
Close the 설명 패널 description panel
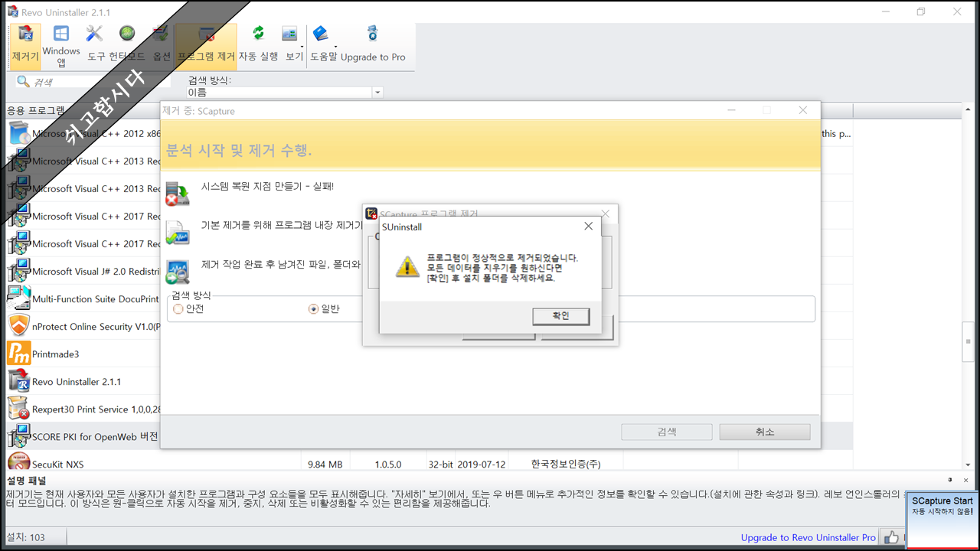(x=968, y=480)
